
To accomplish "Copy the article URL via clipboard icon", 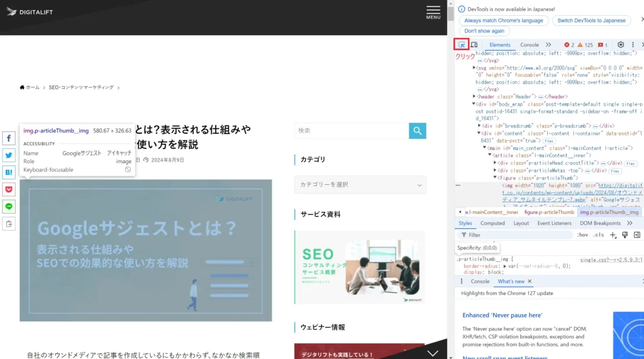I will pos(9,224).
